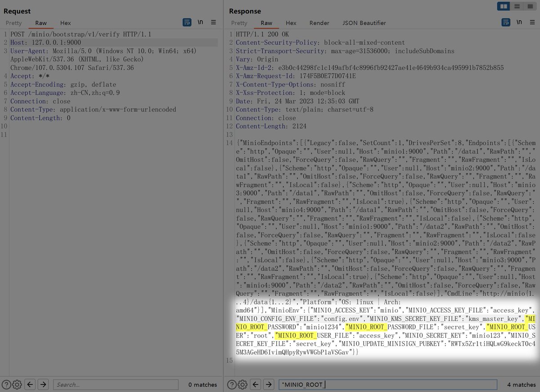Image resolution: width=540 pixels, height=392 pixels.
Task: Click the Strict-Transport-Security response header
Action: point(345,51)
